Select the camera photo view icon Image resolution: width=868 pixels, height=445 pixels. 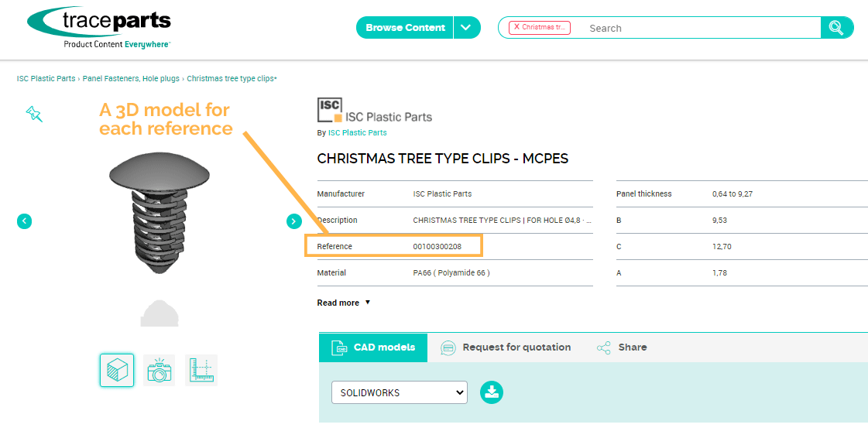(160, 370)
